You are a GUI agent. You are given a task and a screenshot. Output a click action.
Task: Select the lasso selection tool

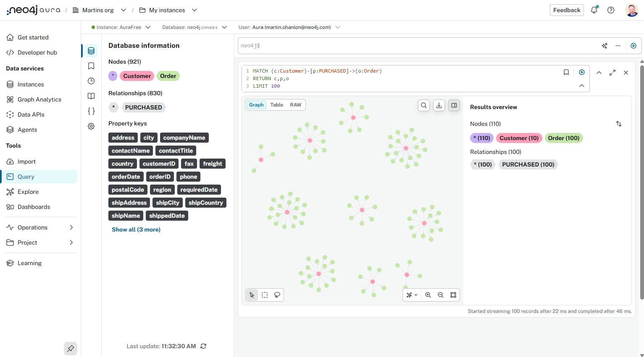click(x=277, y=295)
